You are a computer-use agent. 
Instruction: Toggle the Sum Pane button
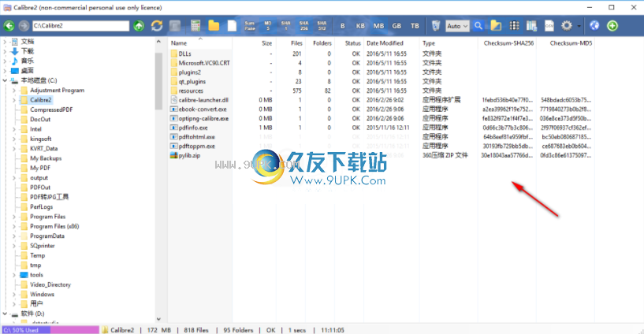coord(250,26)
